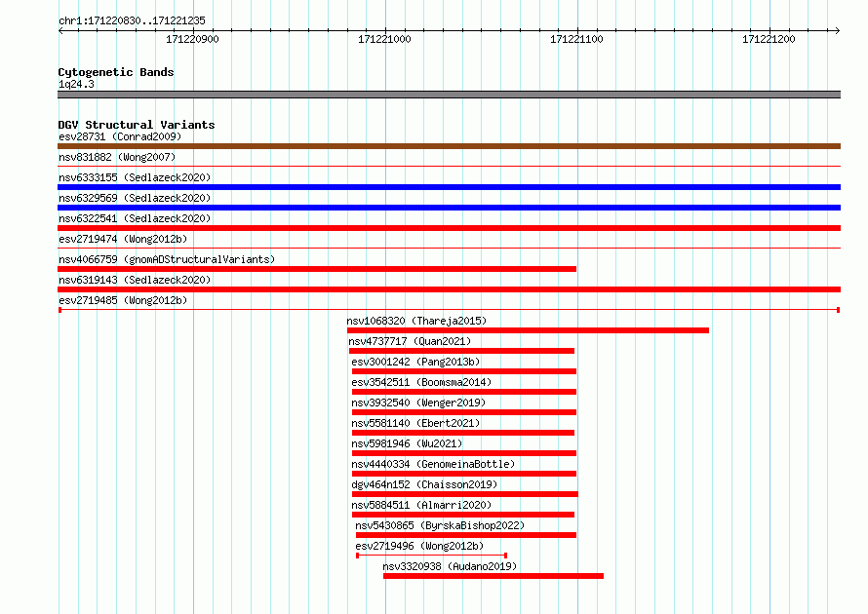This screenshot has height=614, width=868.
Task: Click ruler tick label 171220900
Action: click(x=192, y=39)
